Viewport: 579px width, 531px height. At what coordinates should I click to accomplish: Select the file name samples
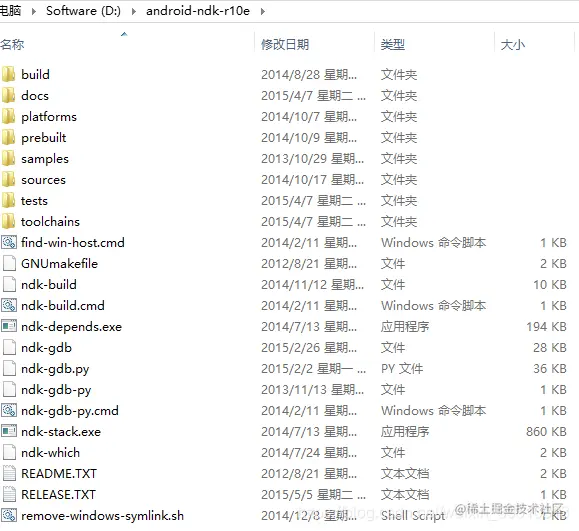(x=45, y=159)
